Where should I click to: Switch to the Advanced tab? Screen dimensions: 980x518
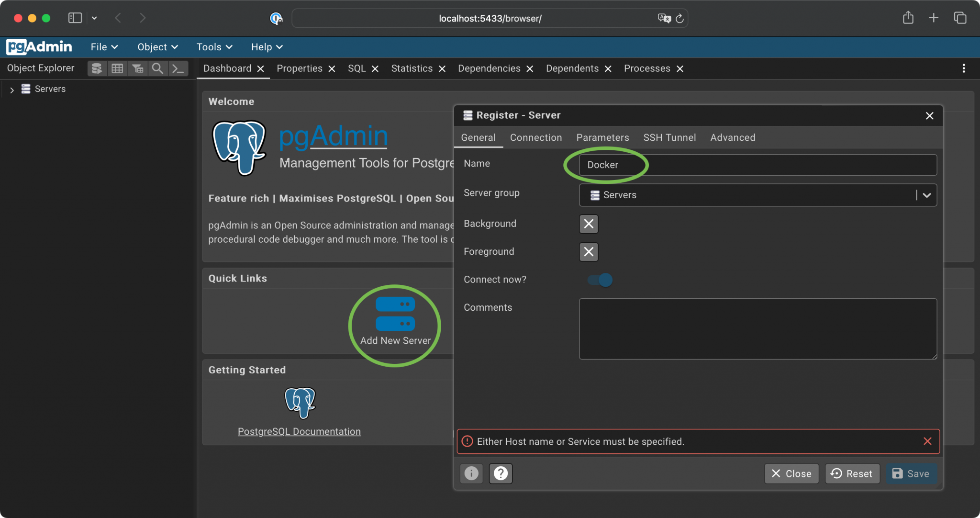(733, 138)
